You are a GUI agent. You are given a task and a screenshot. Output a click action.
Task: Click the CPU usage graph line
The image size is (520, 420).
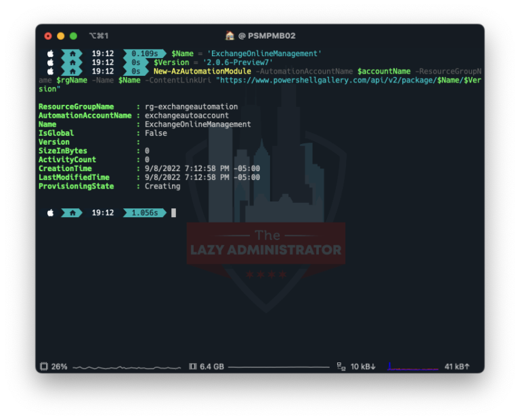click(x=127, y=367)
